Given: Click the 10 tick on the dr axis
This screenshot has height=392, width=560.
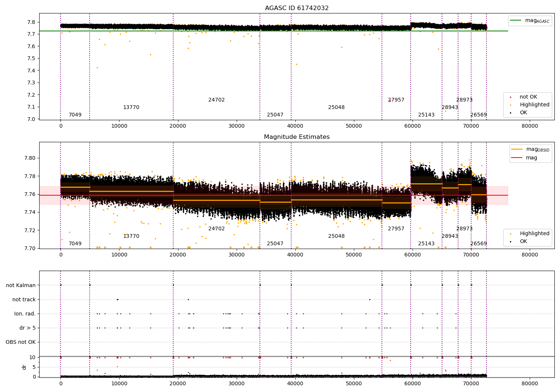Looking at the screenshot, I should (32, 357).
